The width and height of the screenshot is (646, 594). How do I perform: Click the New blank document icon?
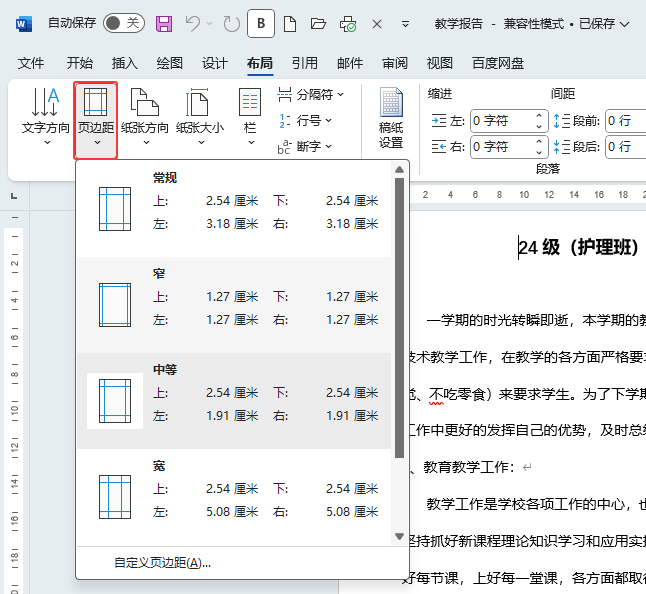[x=290, y=24]
